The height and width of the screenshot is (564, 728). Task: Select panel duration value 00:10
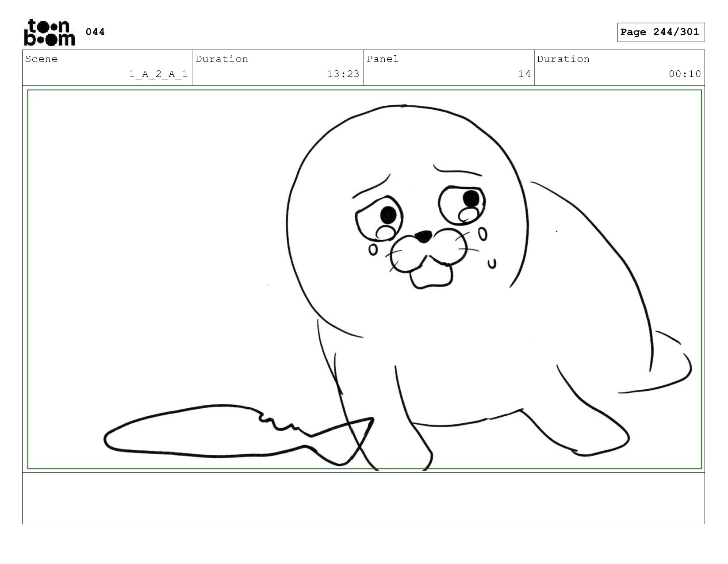click(685, 74)
